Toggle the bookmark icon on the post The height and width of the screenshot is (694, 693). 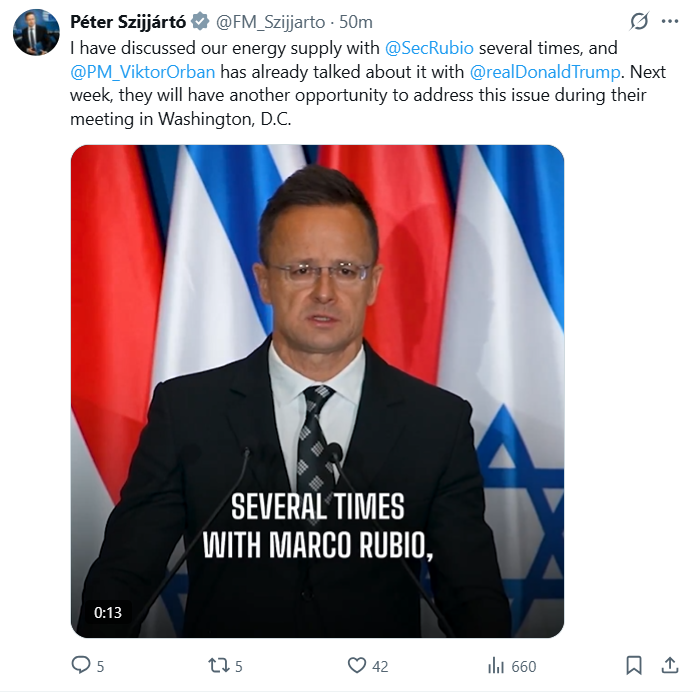pos(634,665)
